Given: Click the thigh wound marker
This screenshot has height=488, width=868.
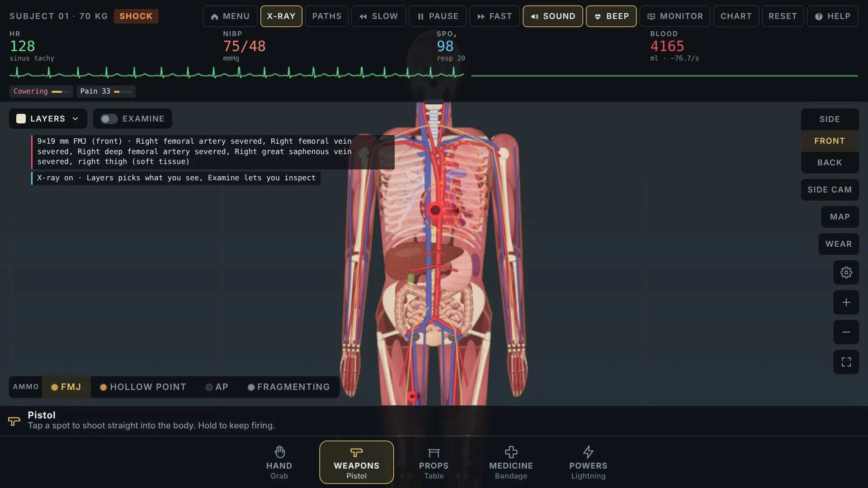Looking at the screenshot, I should point(412,397).
